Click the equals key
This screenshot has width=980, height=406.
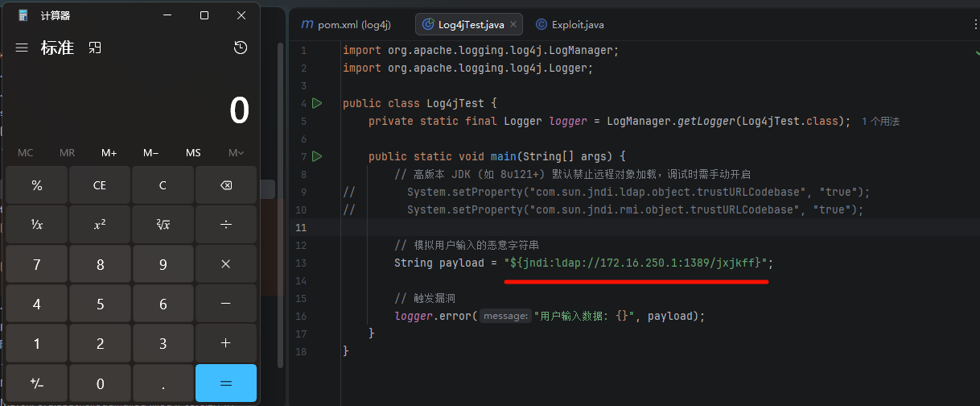click(x=226, y=383)
